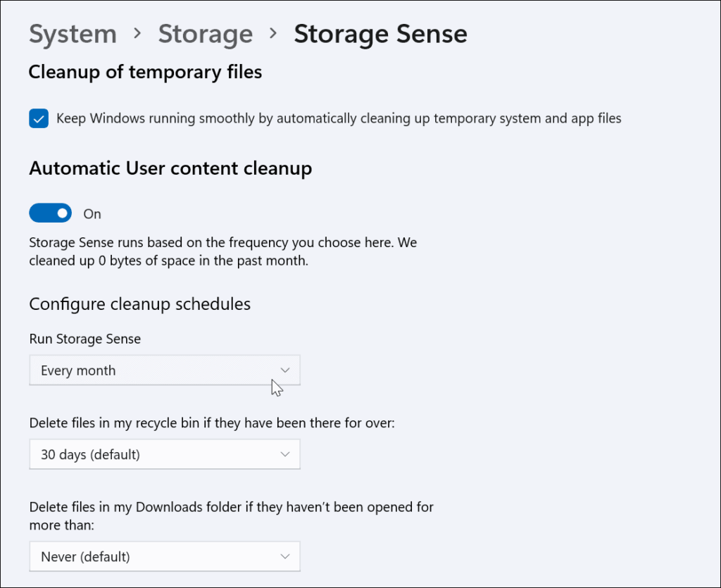
Task: Expand the Never default selector chevron
Action: pyautogui.click(x=285, y=556)
